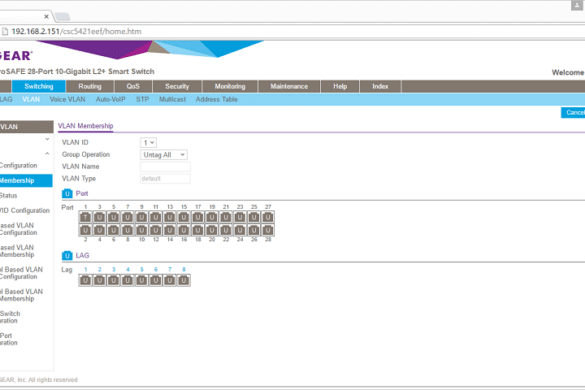The width and height of the screenshot is (585, 390).
Task: Click port 18 membership icon
Action: [198, 230]
